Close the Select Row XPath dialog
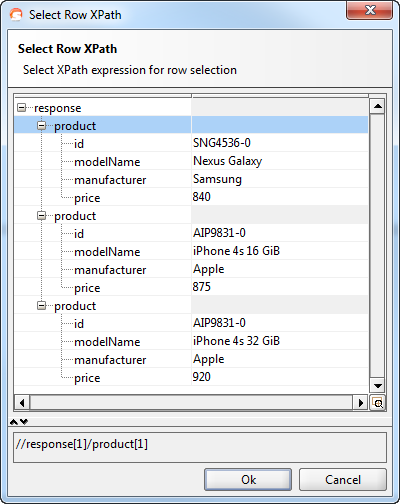400x504 pixels. pyautogui.click(x=370, y=10)
